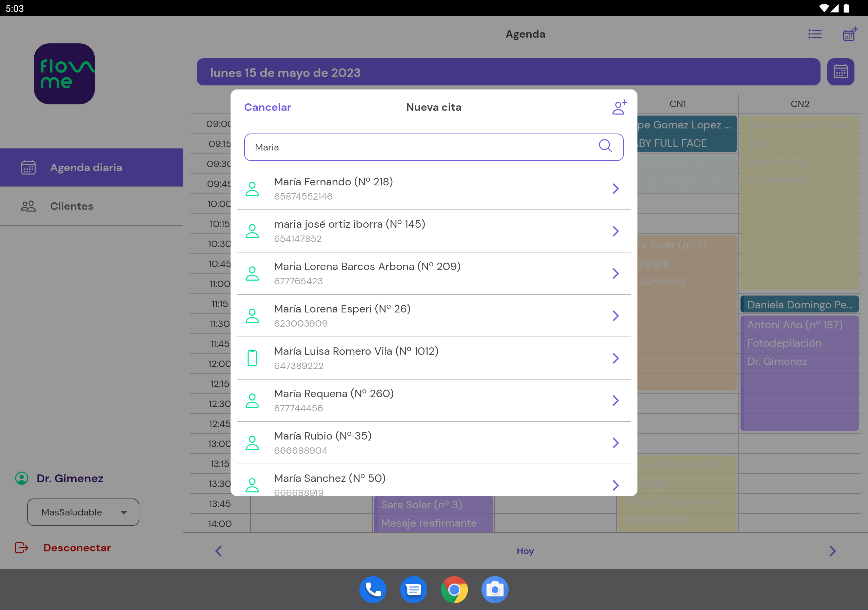
Task: Click person icon for María Requena
Action: click(x=252, y=400)
